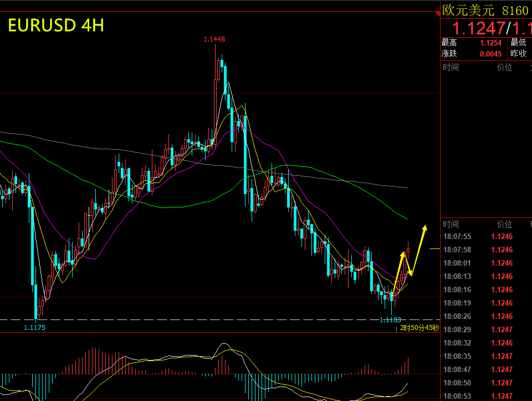
Task: Select the 1.1246 price at 18:08:32
Action: pos(502,343)
